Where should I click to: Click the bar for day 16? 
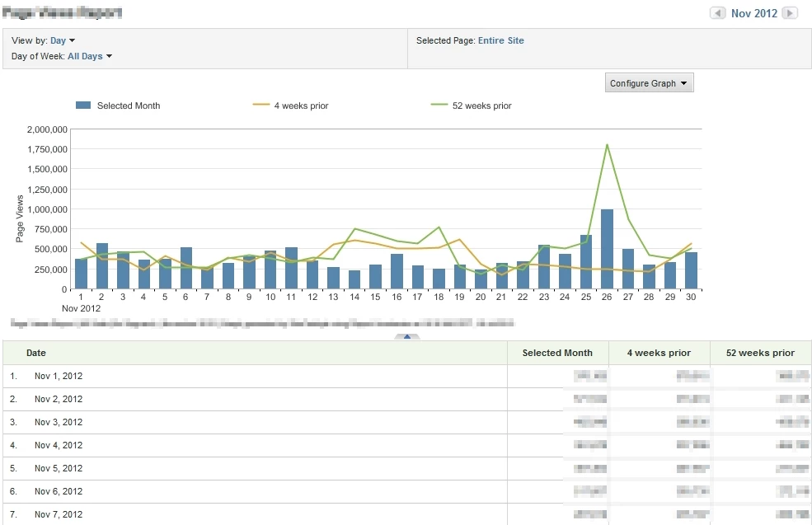click(397, 271)
